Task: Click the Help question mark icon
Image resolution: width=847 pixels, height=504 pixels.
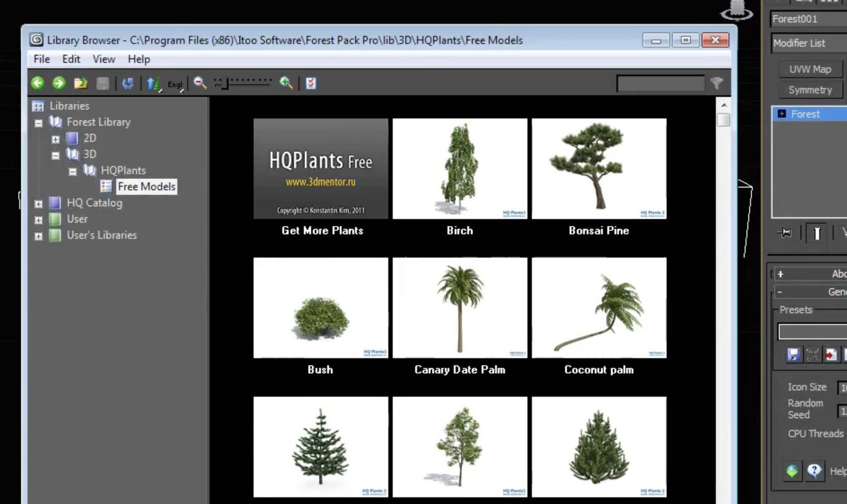Action: tap(814, 471)
